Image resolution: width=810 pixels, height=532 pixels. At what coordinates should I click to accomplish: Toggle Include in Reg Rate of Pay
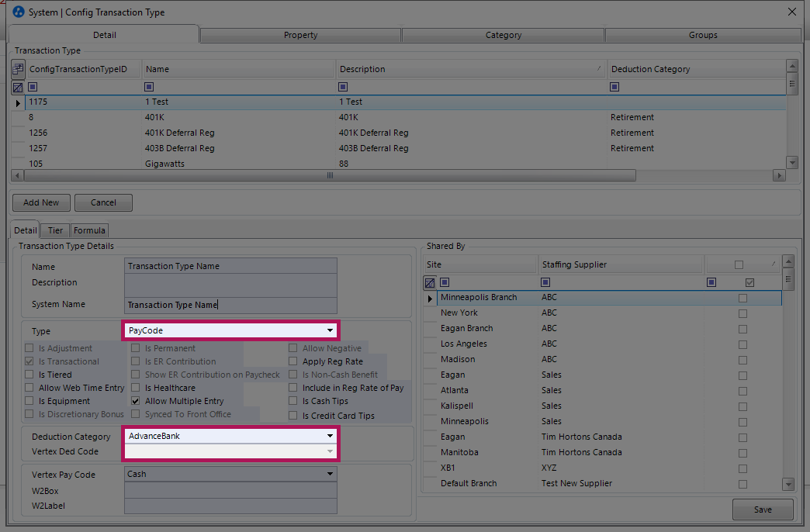click(293, 388)
